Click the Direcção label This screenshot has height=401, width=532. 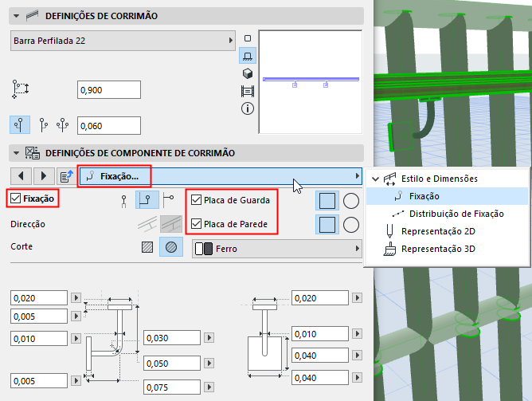pos(28,225)
